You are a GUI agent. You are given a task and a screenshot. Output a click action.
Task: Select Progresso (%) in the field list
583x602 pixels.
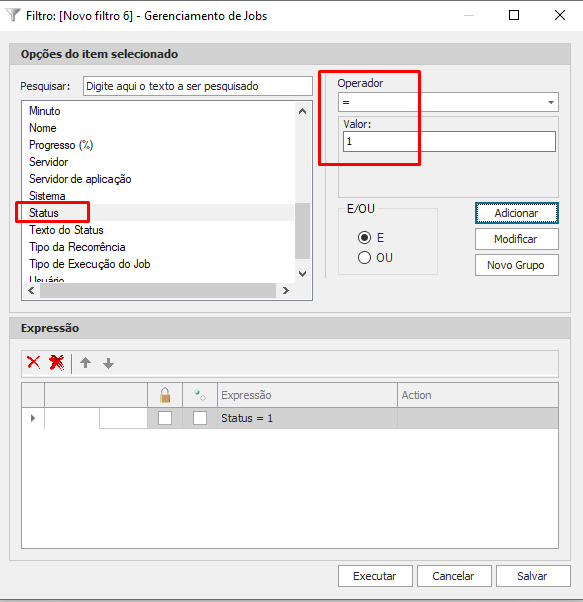[x=61, y=145]
